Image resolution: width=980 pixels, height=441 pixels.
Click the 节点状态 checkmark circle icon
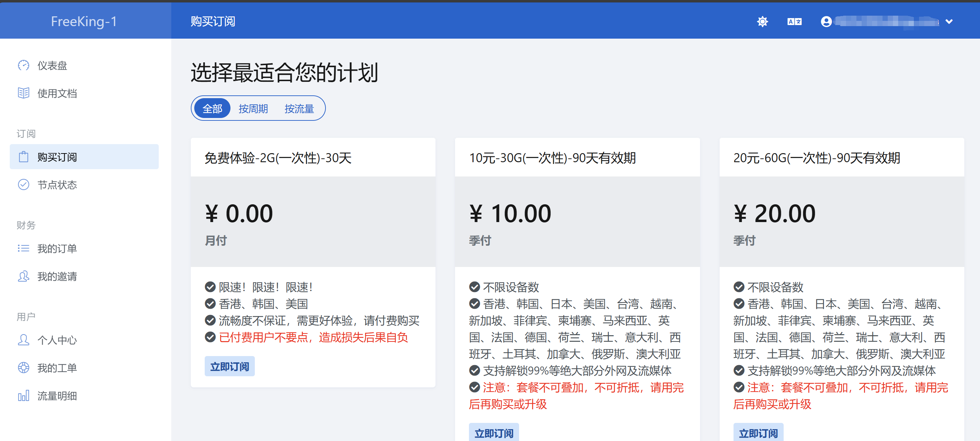tap(23, 185)
